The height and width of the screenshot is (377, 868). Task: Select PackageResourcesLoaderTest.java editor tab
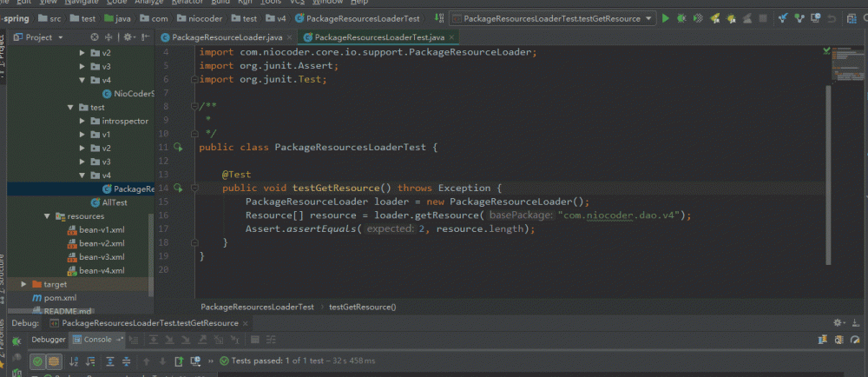(379, 37)
